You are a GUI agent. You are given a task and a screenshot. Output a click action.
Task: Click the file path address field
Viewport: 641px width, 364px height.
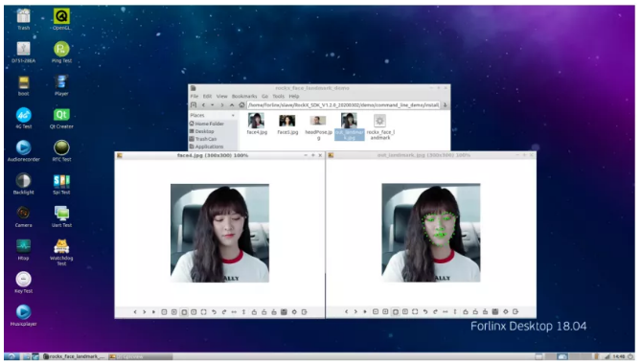[343, 105]
